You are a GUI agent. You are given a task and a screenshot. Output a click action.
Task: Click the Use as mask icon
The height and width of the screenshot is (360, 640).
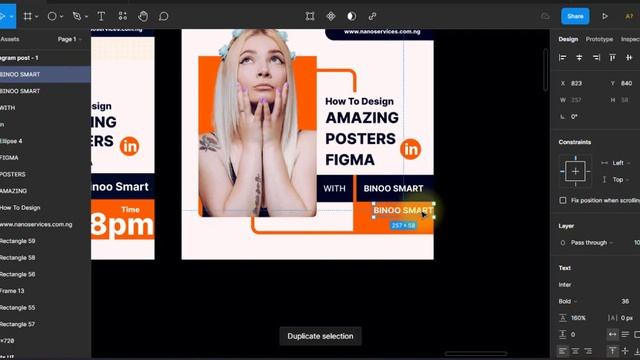pyautogui.click(x=351, y=16)
